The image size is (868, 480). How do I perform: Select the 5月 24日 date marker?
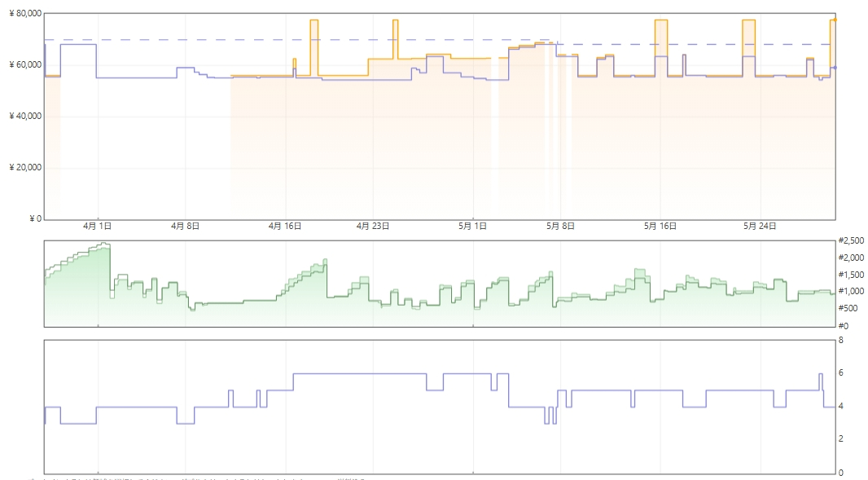(760, 226)
